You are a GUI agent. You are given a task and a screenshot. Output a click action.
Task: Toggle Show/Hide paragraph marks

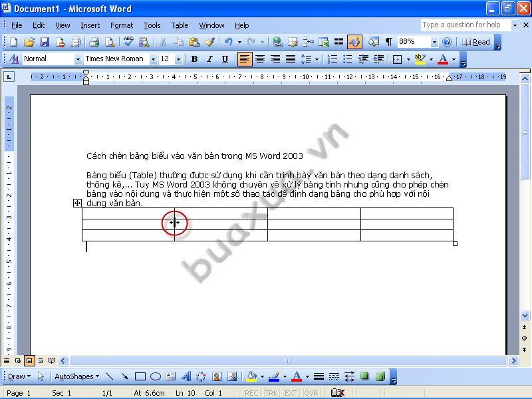coord(389,42)
